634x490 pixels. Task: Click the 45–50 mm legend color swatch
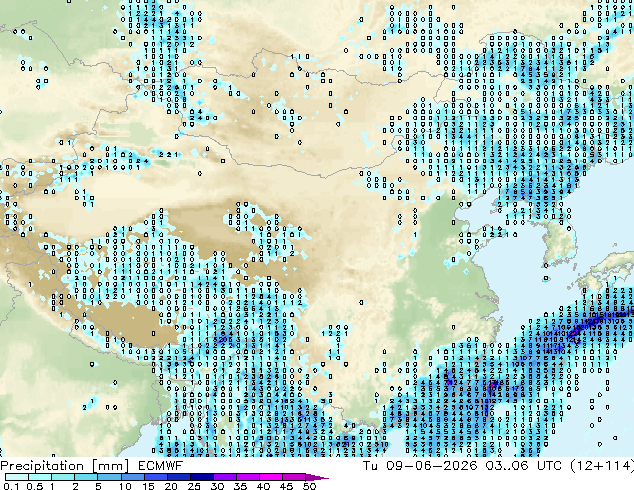(x=294, y=477)
